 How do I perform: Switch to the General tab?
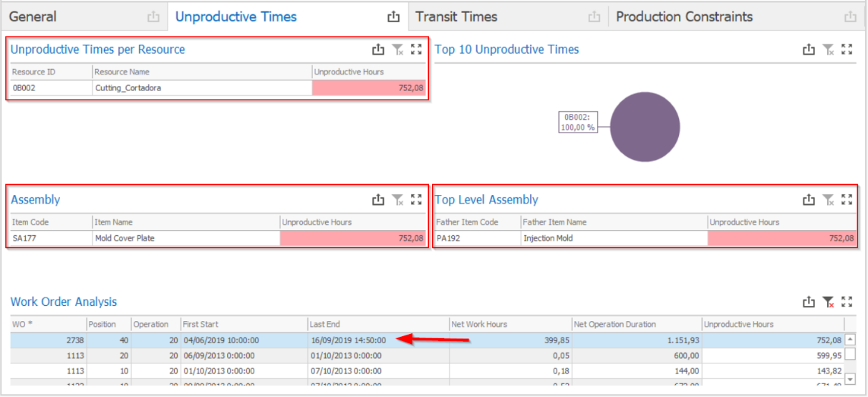point(33,16)
